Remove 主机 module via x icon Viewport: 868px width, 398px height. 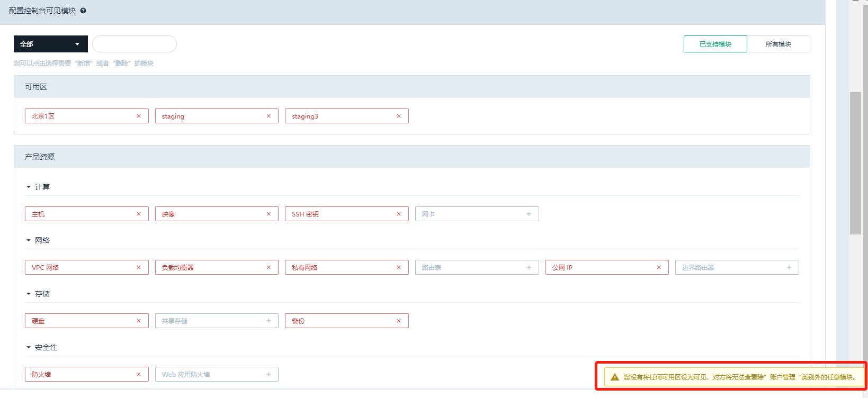click(139, 214)
